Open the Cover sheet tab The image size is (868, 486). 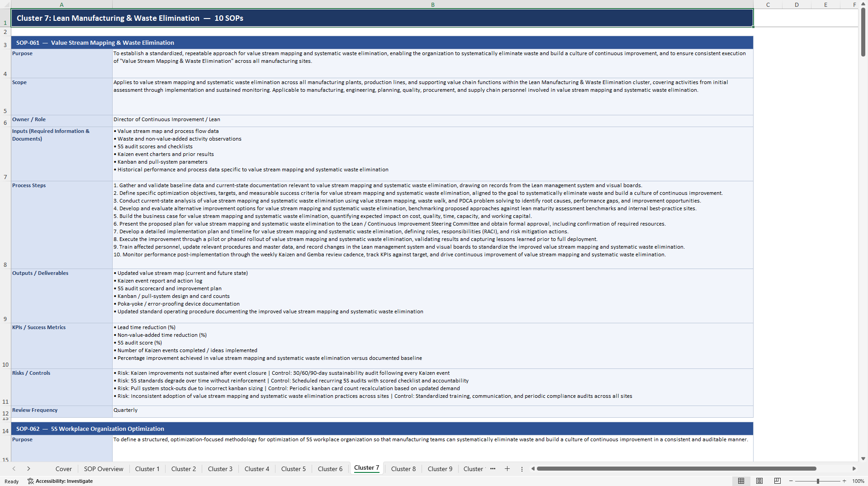click(63, 469)
